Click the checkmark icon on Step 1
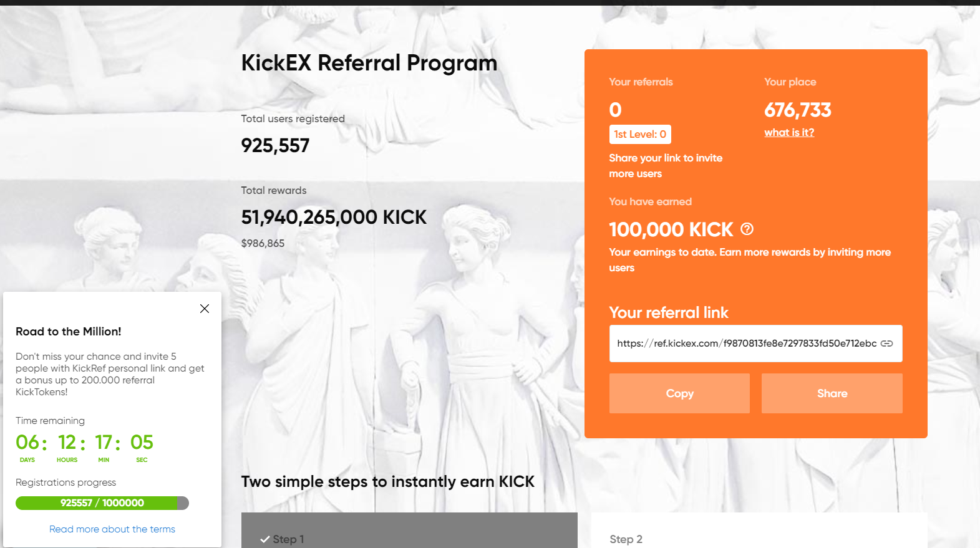 point(265,539)
